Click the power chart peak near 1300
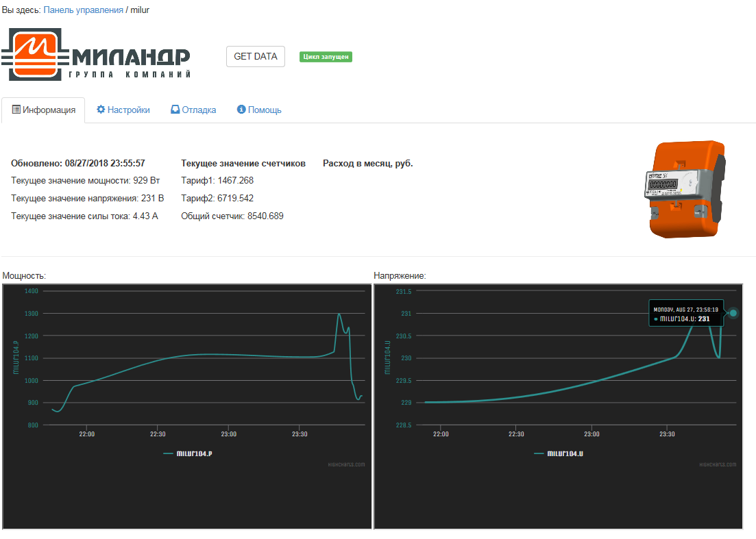This screenshot has height=539, width=756. click(339, 314)
